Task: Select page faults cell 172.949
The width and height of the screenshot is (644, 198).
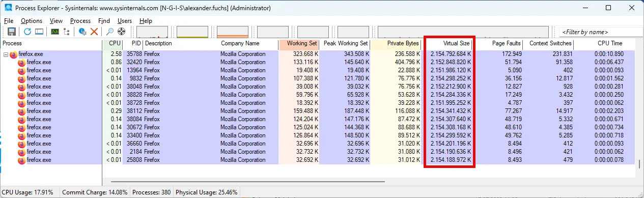Action: click(x=511, y=54)
